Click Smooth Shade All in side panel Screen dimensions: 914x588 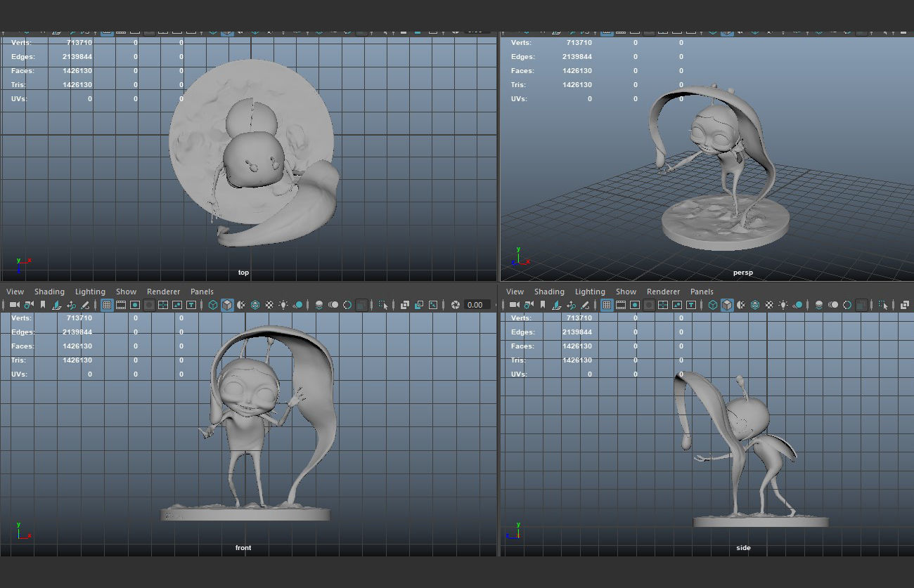[x=726, y=305]
